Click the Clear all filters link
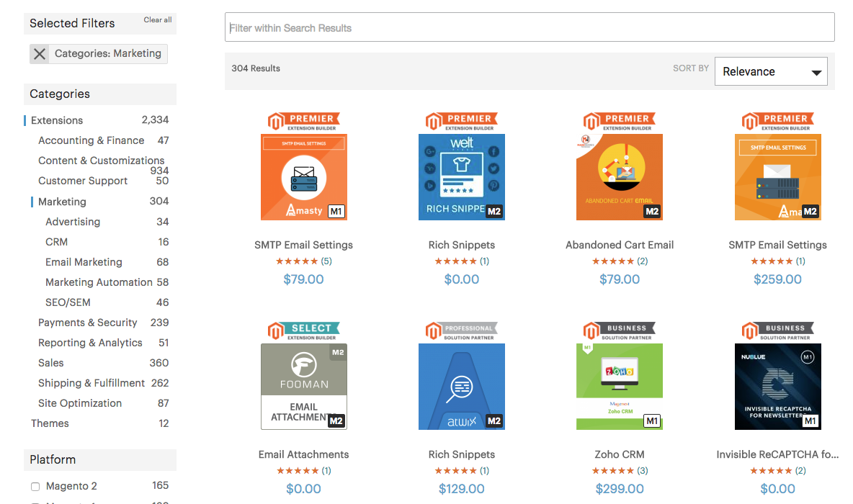The image size is (853, 504). click(x=158, y=19)
